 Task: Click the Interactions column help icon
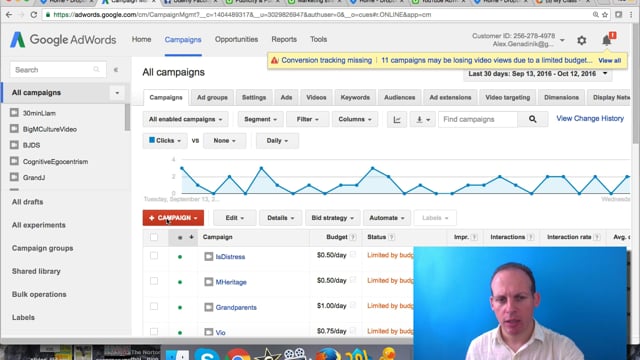pyautogui.click(x=530, y=237)
